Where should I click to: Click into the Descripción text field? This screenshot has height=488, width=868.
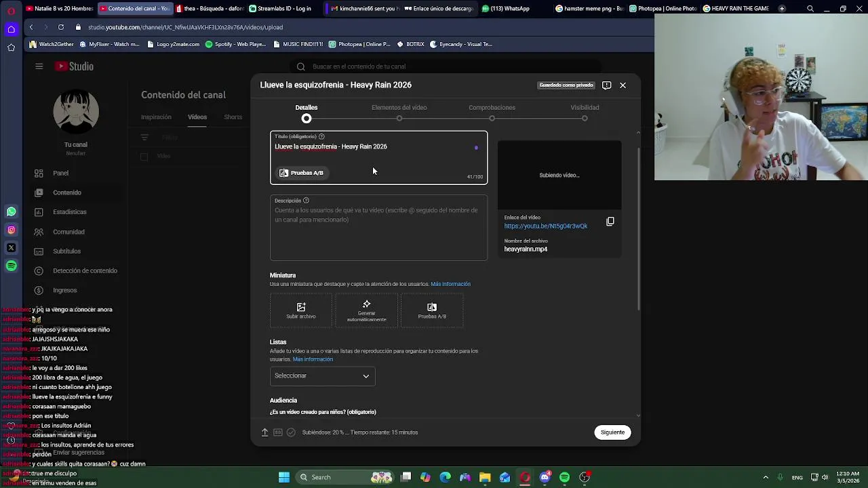coord(378,228)
